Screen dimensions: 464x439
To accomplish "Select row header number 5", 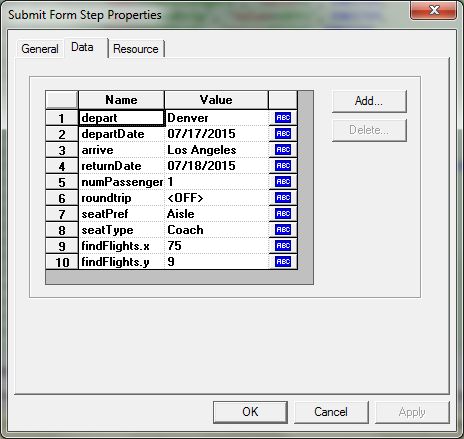I will 62,182.
